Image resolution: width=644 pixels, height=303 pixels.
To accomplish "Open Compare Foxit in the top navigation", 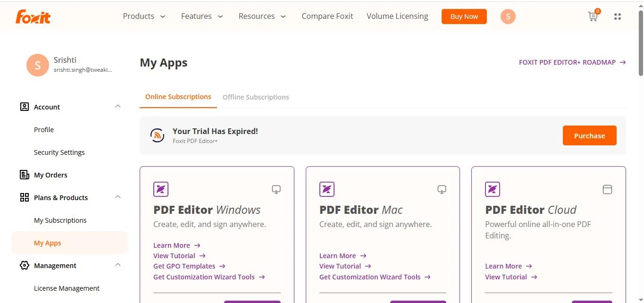I will (327, 16).
